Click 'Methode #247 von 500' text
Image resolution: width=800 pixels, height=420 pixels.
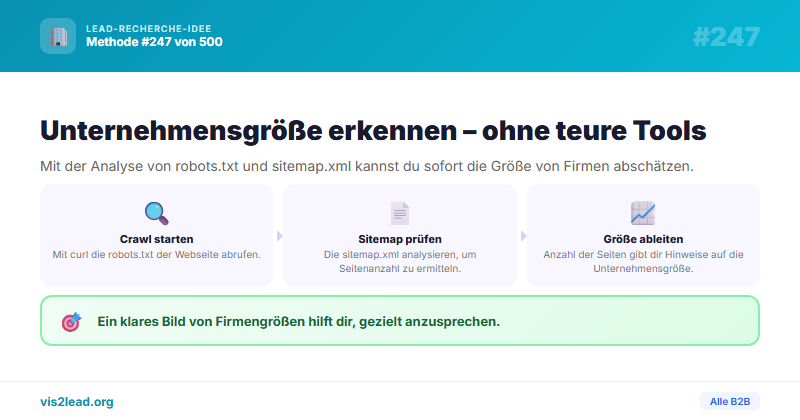pyautogui.click(x=154, y=42)
